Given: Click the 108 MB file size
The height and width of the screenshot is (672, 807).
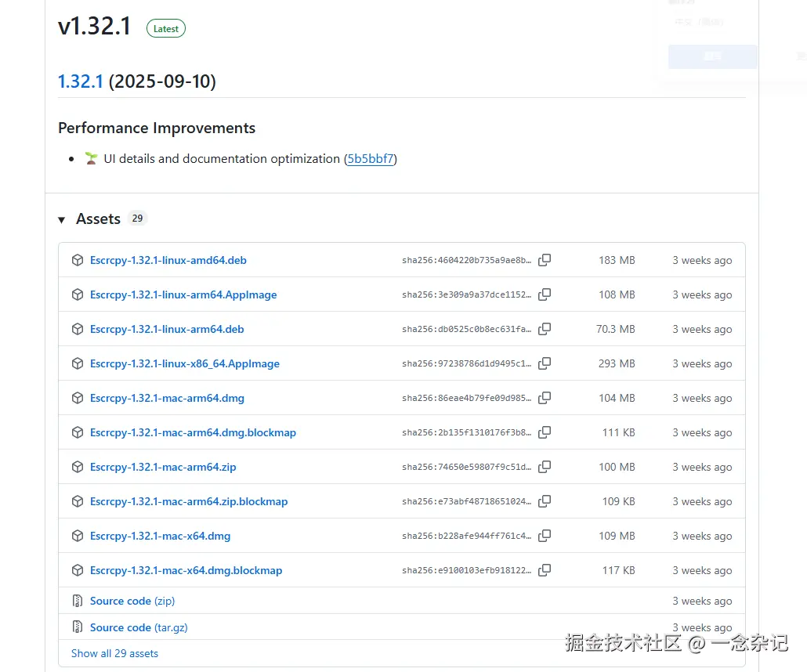Looking at the screenshot, I should (617, 294).
